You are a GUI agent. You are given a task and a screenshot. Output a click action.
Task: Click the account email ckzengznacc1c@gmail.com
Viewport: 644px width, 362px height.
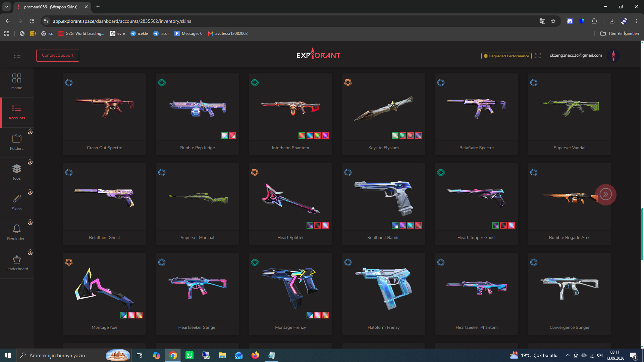(576, 55)
